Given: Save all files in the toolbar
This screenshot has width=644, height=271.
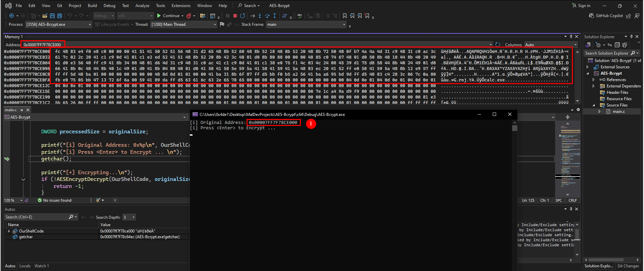Looking at the screenshot, I should 60,16.
